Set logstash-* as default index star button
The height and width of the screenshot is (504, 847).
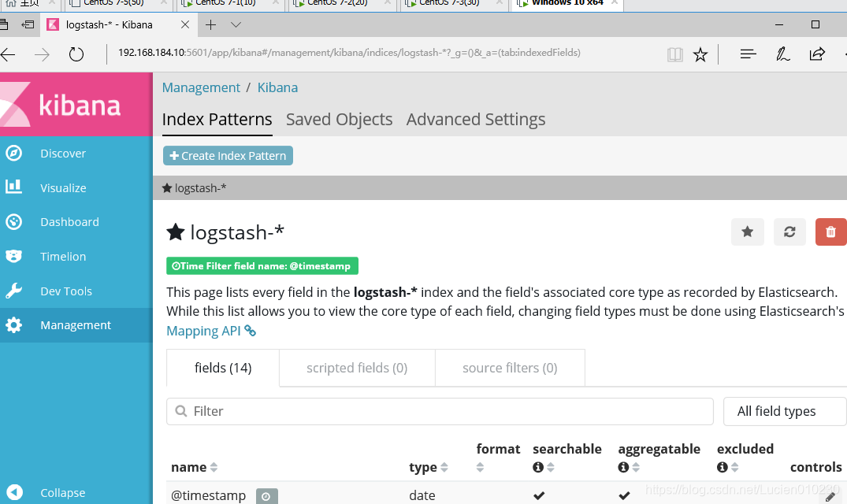(747, 232)
